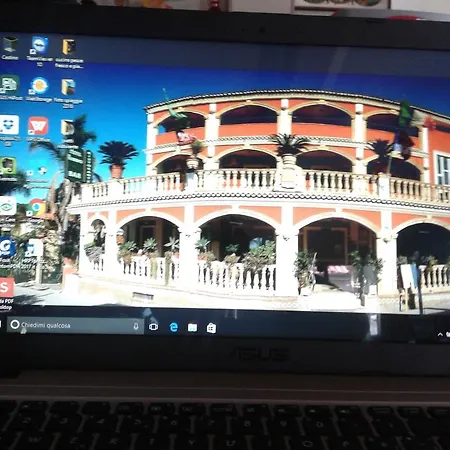Click the 'Chiedimi qualcosa' search field
Image resolution: width=450 pixels, height=450 pixels.
[75, 325]
